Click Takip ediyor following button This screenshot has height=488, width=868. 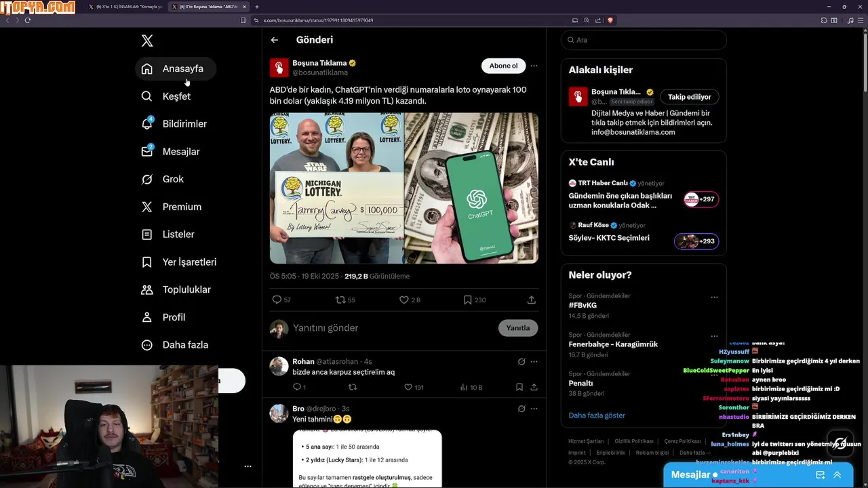click(690, 97)
